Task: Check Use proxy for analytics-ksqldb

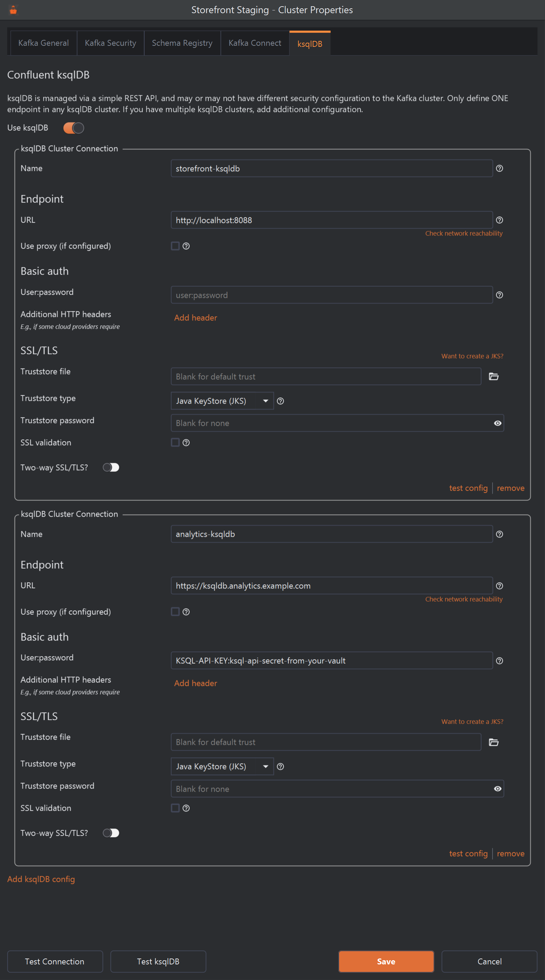Action: (x=175, y=612)
